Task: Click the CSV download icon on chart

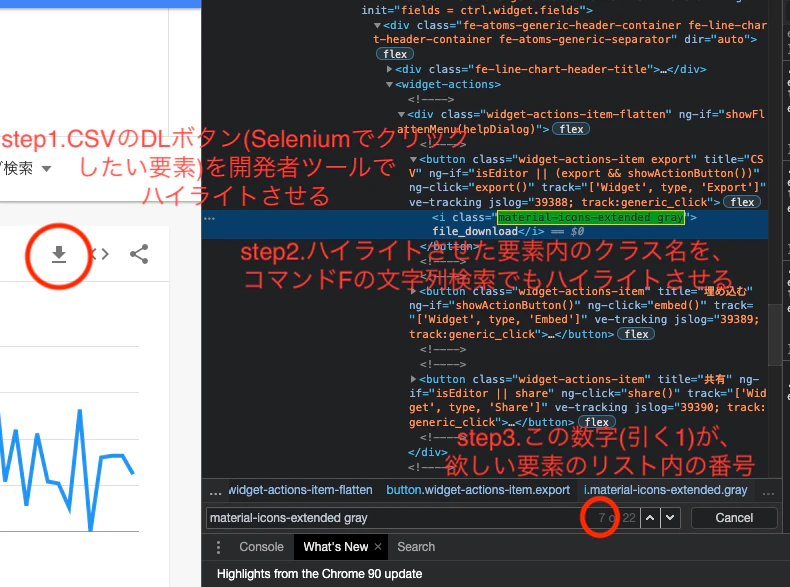Action: [x=59, y=254]
